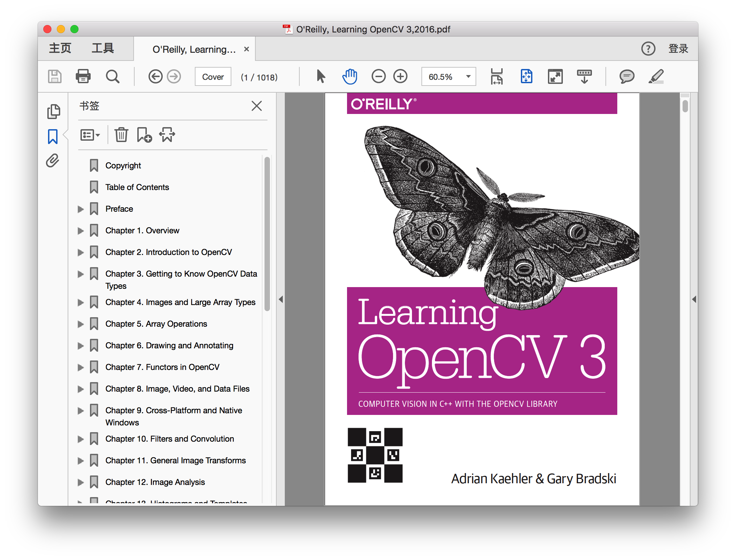Image resolution: width=736 pixels, height=560 pixels.
Task: Select the hand pan tool
Action: point(350,76)
